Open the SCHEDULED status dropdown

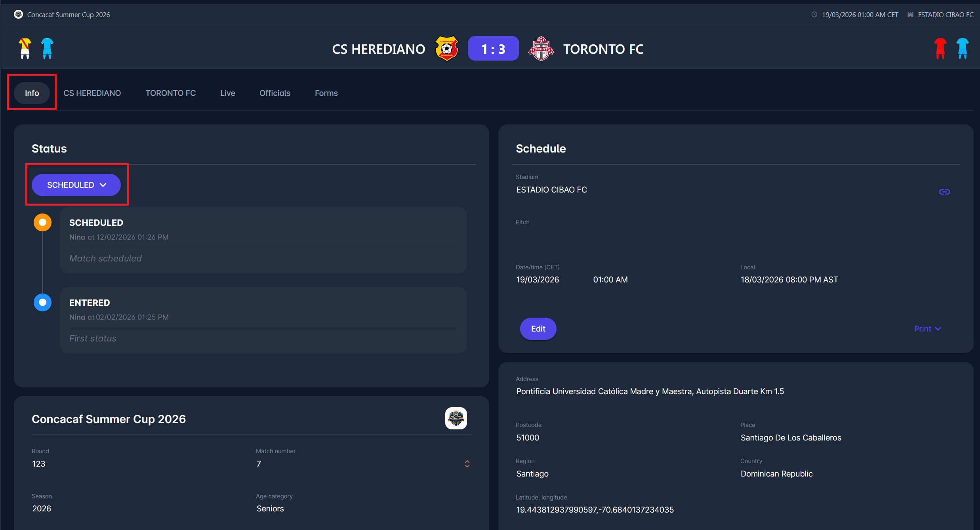tap(76, 185)
